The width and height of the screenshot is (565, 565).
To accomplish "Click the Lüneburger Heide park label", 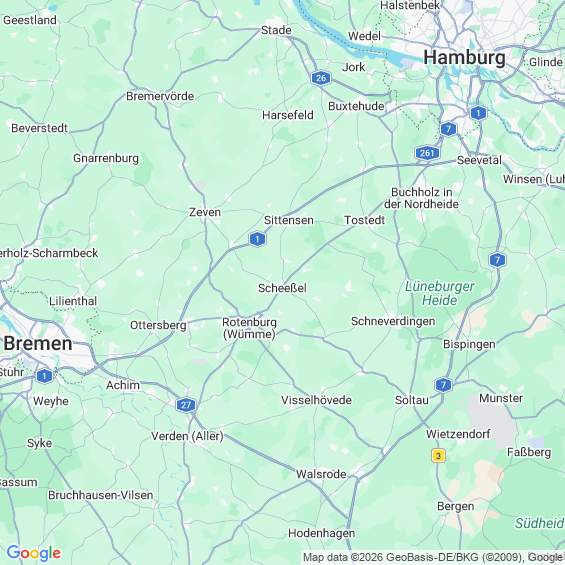I will point(440,293).
